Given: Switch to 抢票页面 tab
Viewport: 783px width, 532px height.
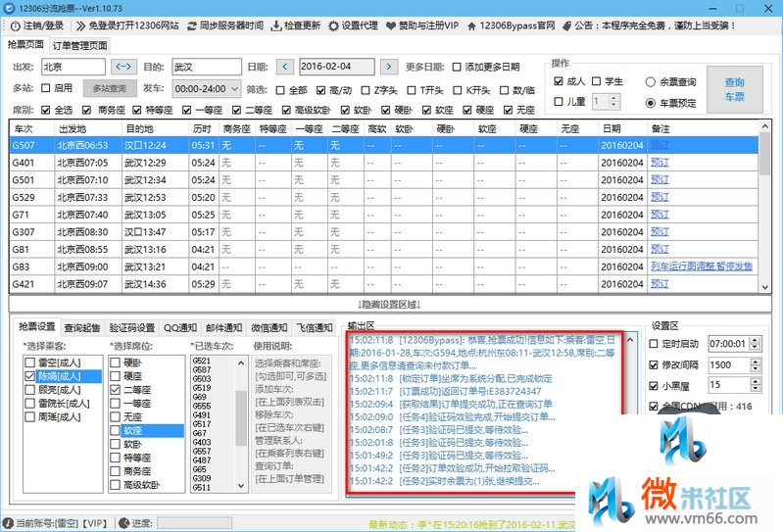Looking at the screenshot, I should [x=25, y=44].
